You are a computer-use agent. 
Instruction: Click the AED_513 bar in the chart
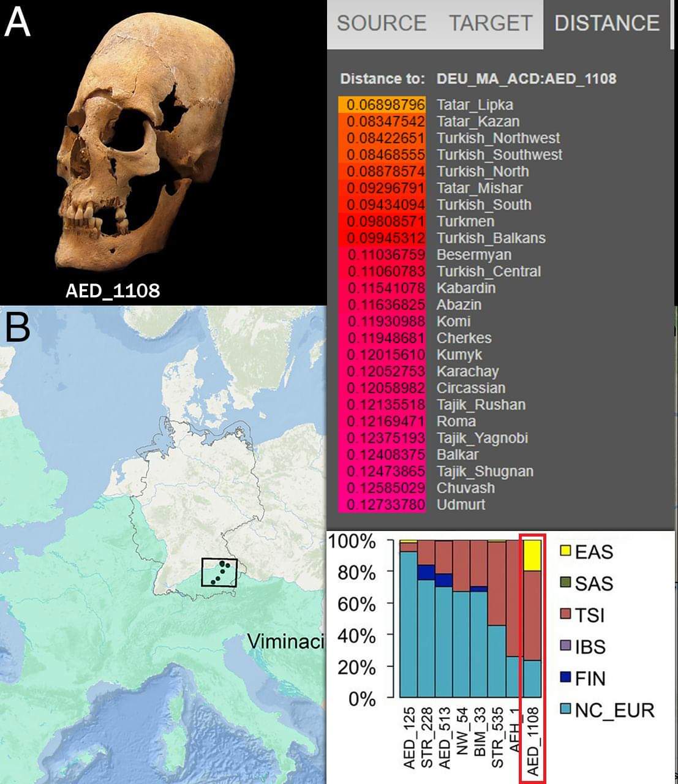444,619
